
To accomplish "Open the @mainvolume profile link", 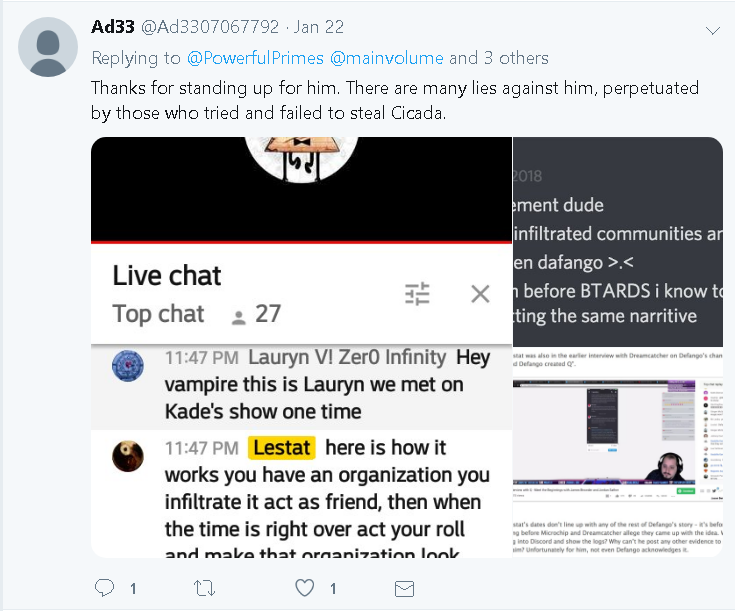I will 387,58.
